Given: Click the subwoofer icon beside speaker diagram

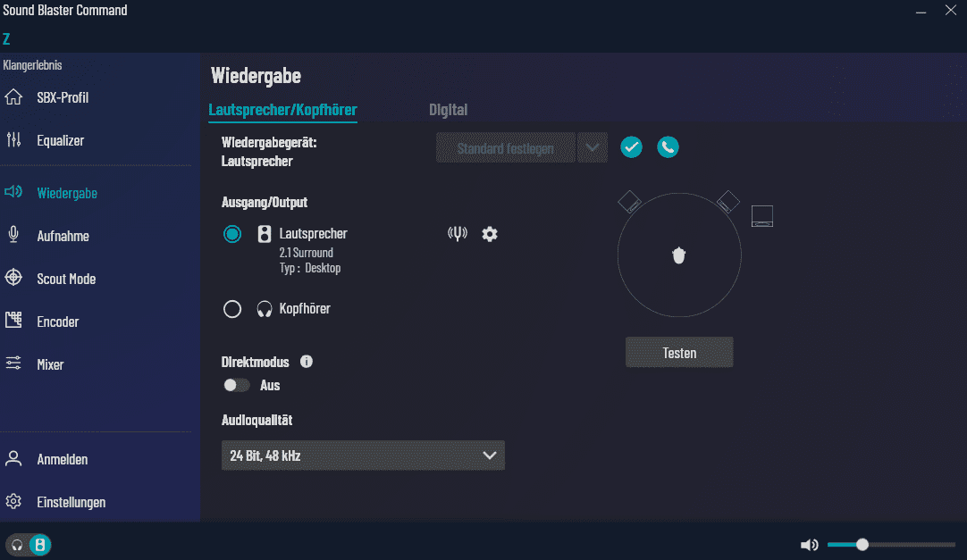Looking at the screenshot, I should (762, 216).
